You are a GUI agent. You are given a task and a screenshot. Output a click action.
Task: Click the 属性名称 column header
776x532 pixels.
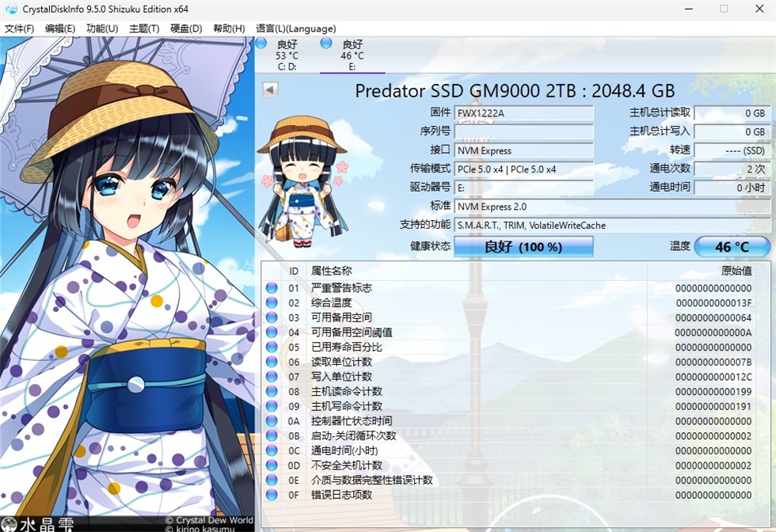coord(331,271)
